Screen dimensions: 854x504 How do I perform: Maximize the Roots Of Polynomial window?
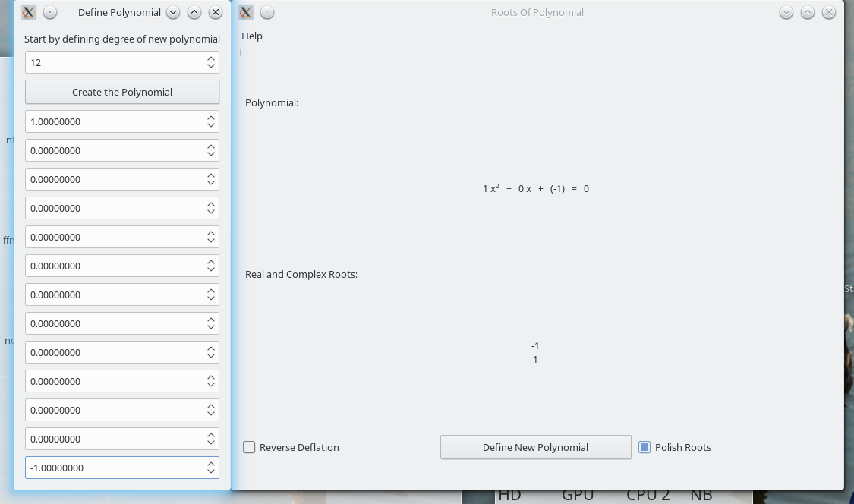coord(808,12)
